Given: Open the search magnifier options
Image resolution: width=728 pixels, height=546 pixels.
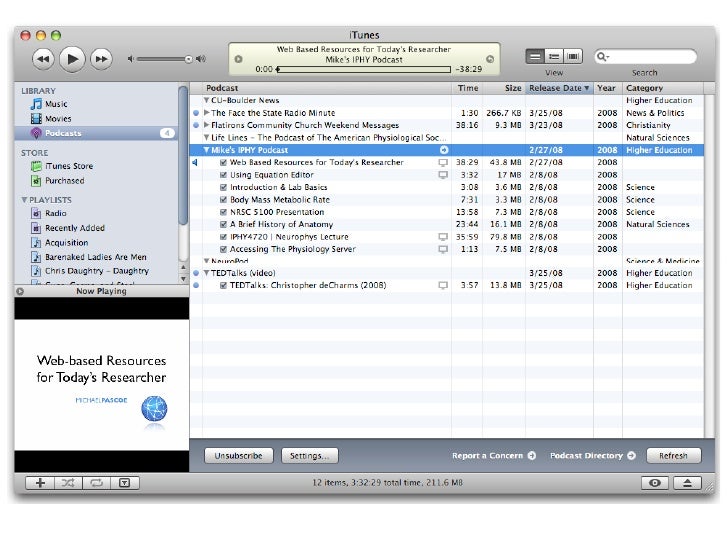Looking at the screenshot, I should tap(603, 57).
